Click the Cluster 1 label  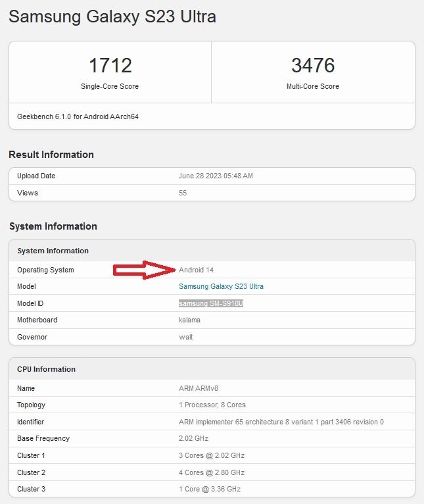[31, 455]
